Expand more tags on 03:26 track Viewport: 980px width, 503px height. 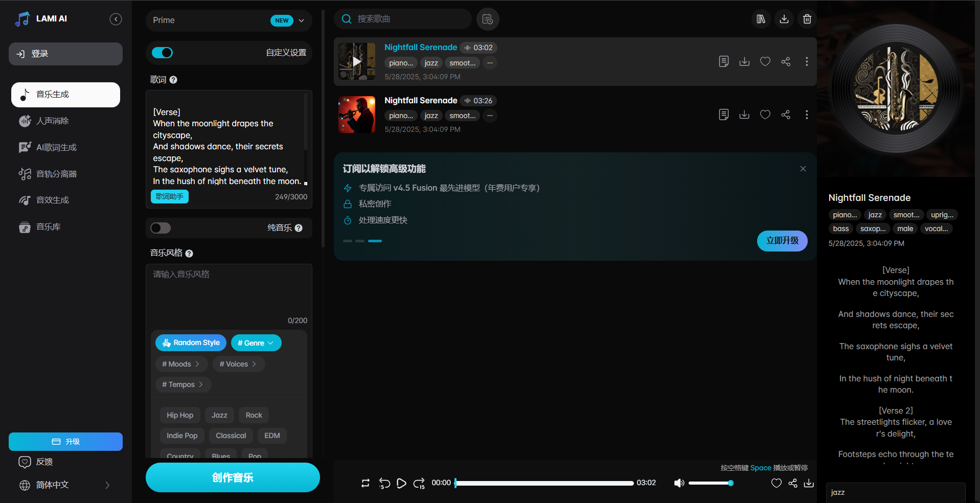point(490,116)
